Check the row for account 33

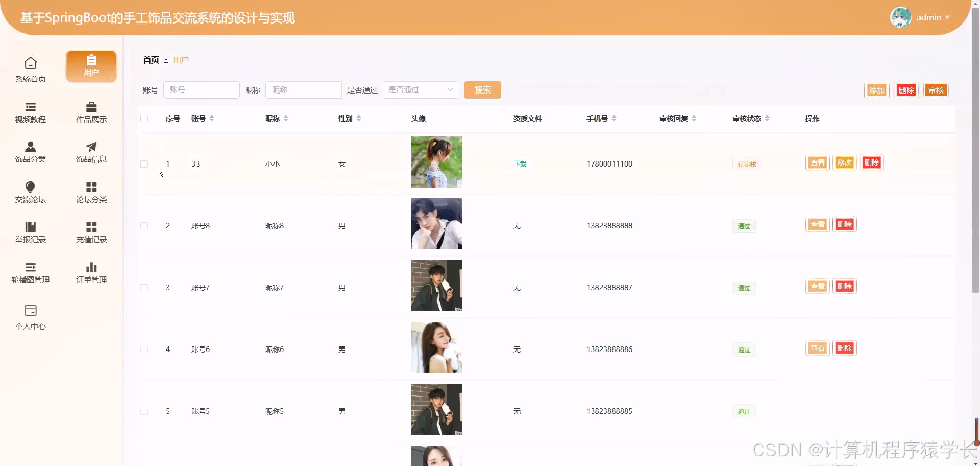click(144, 164)
